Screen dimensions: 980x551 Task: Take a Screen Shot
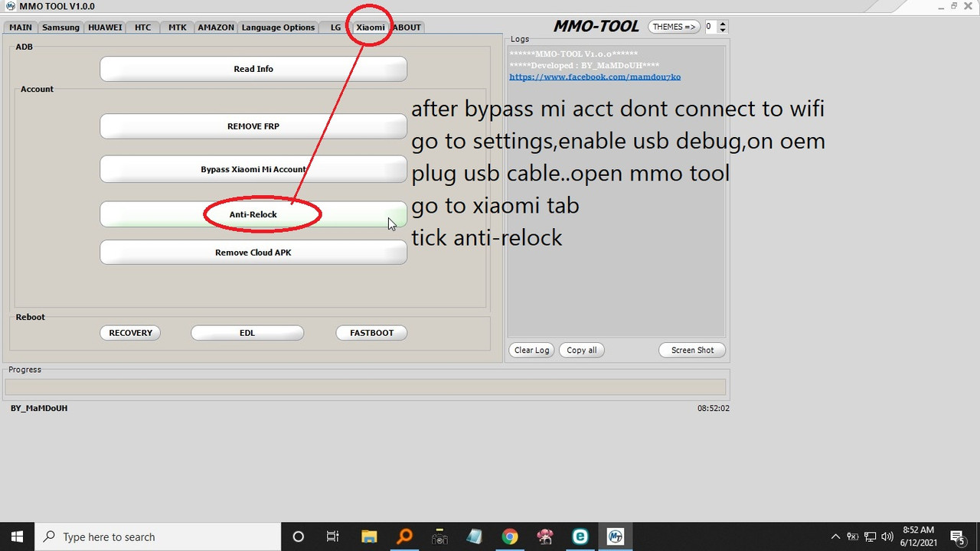click(x=692, y=350)
